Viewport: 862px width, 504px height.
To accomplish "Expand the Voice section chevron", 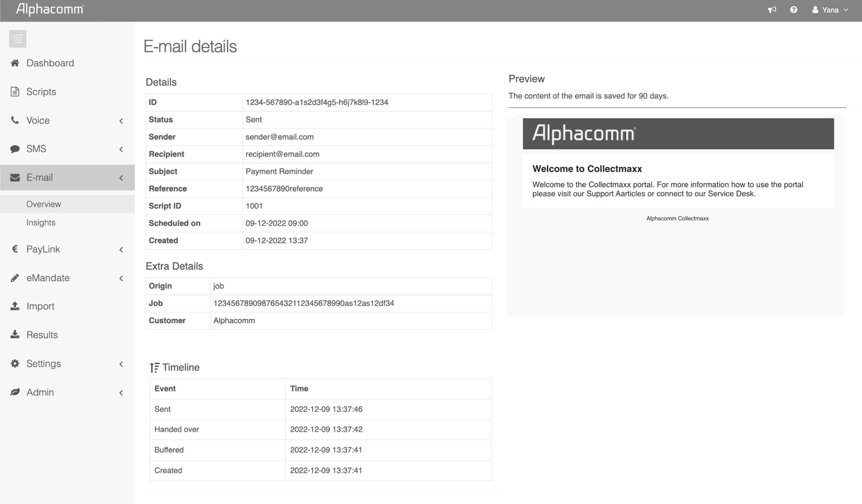I will coord(121,121).
